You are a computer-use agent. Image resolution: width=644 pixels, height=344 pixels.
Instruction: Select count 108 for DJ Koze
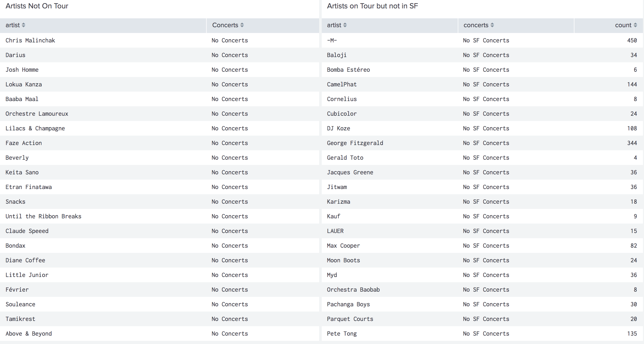tap(632, 128)
